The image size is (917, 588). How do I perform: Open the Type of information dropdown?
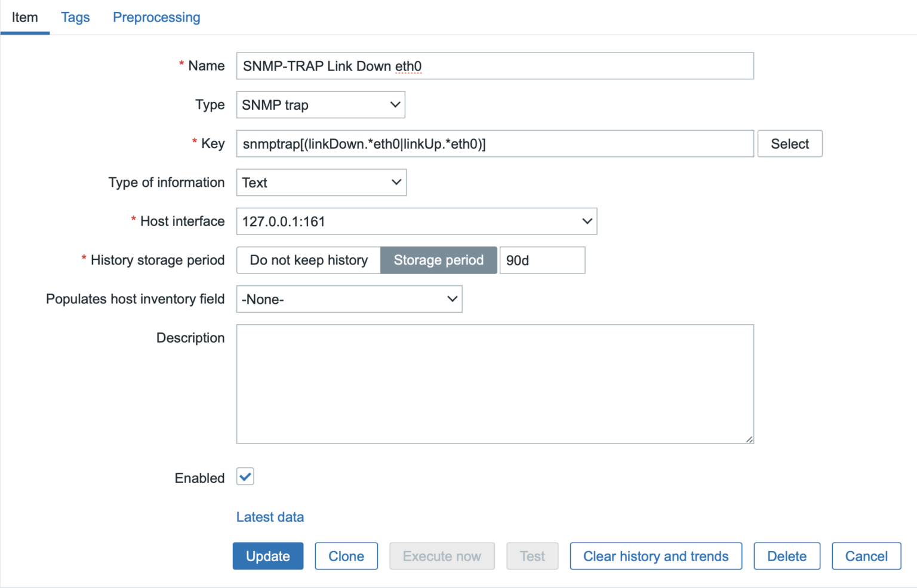point(321,182)
